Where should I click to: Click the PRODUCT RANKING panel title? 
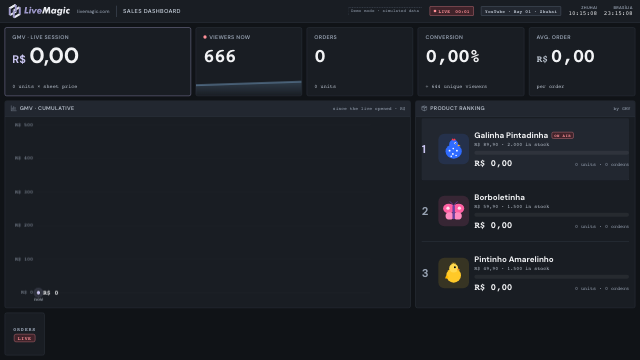click(x=457, y=108)
